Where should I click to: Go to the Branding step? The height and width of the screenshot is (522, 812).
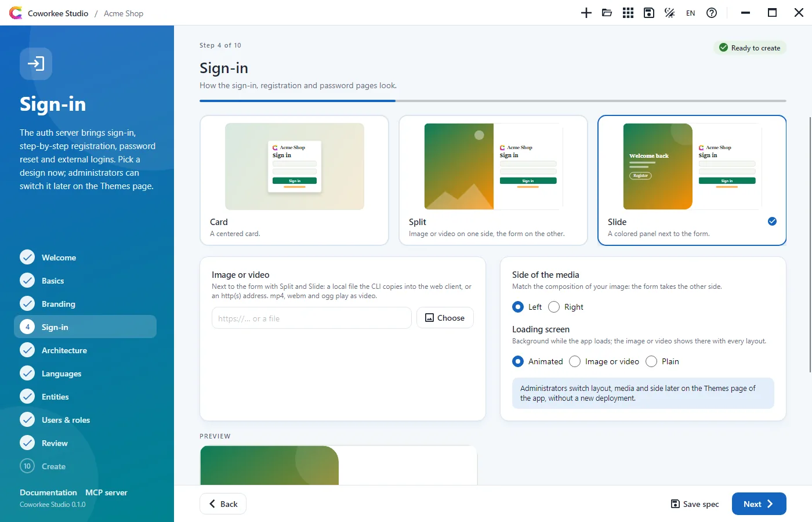85,303
